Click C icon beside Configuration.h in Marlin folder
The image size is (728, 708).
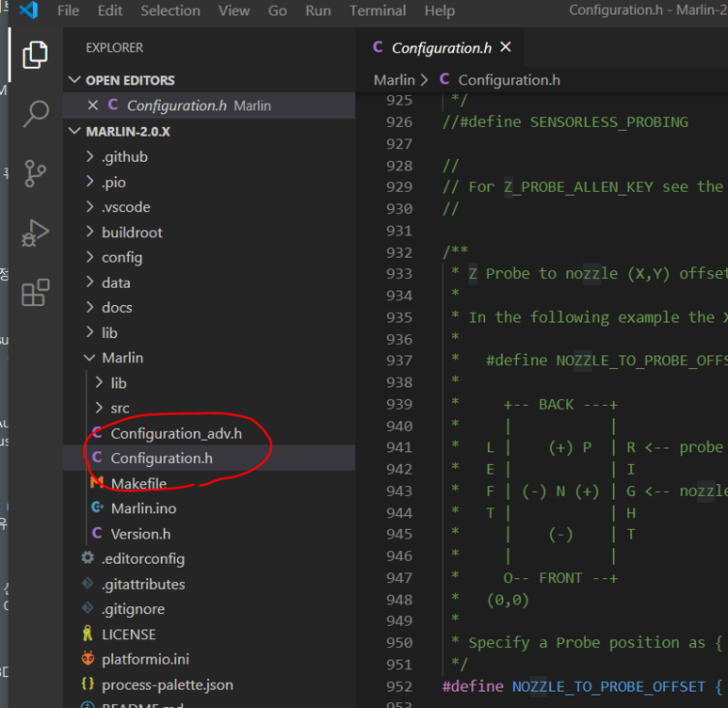point(97,458)
